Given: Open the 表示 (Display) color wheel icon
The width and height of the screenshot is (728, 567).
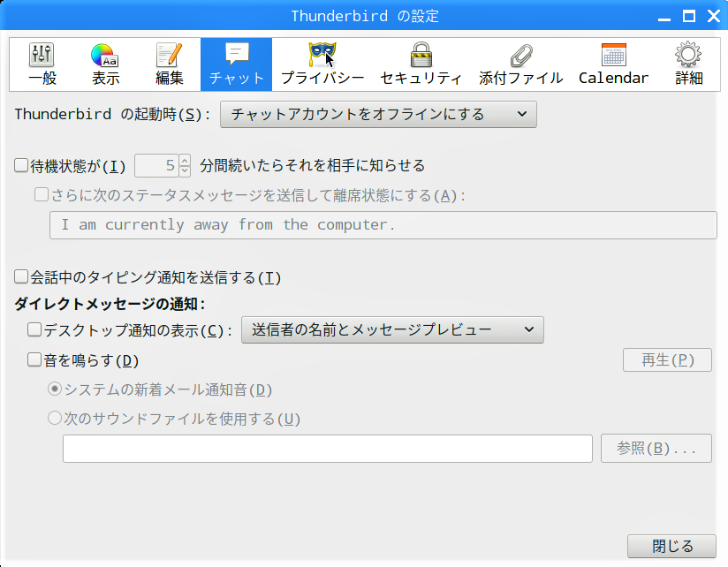Looking at the screenshot, I should tap(105, 64).
